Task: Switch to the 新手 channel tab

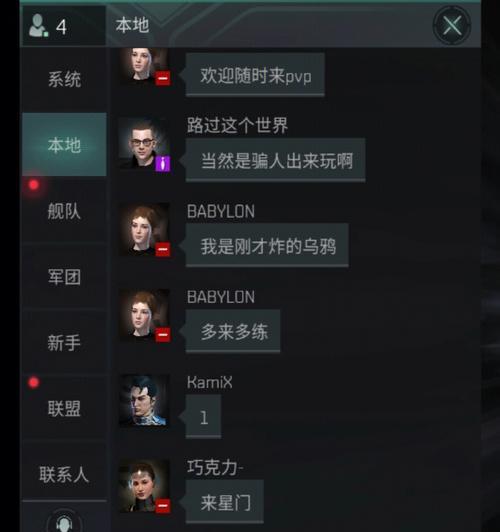Action: (64, 342)
